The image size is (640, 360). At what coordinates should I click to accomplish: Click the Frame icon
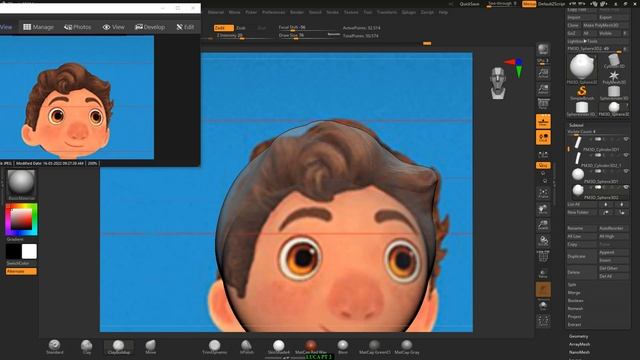click(543, 193)
